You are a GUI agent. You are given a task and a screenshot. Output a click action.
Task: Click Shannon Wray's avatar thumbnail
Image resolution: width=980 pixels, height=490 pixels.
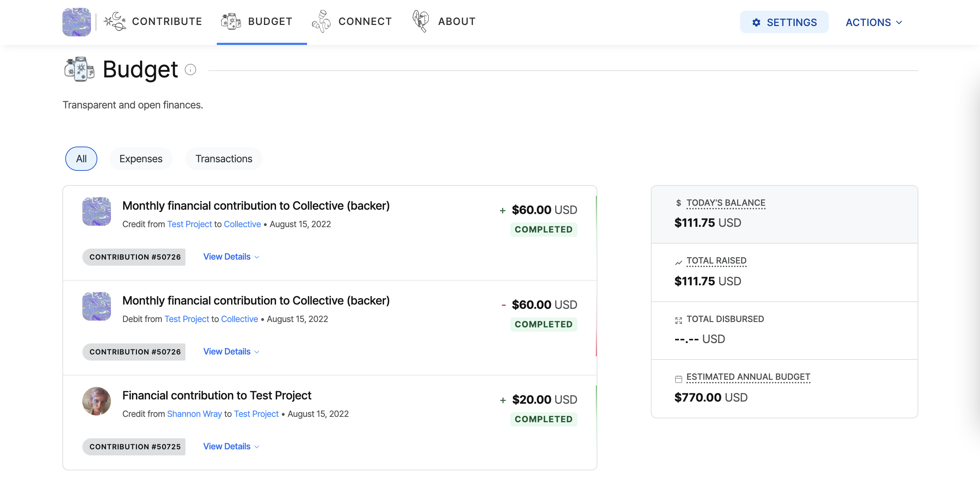[97, 401]
